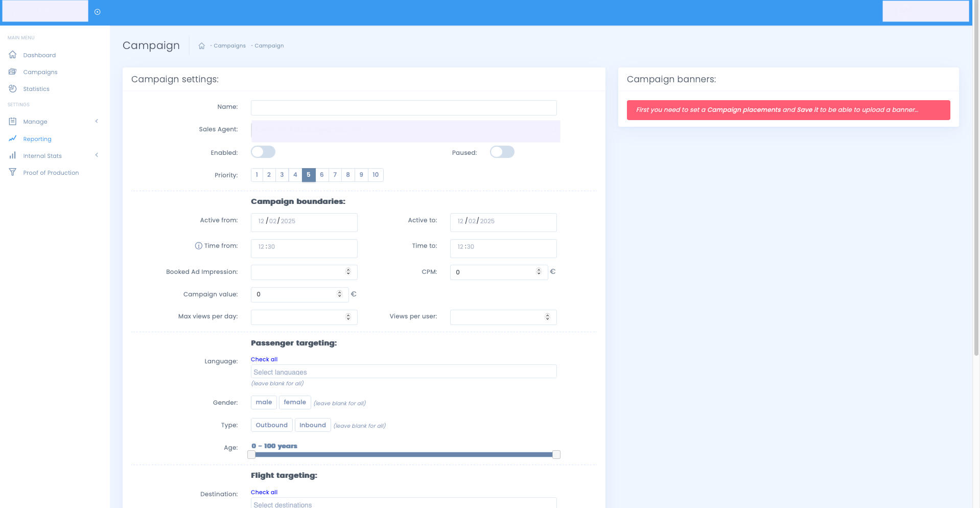The image size is (980, 508).
Task: Click the sidebar toggle icon in top bar
Action: tap(98, 12)
